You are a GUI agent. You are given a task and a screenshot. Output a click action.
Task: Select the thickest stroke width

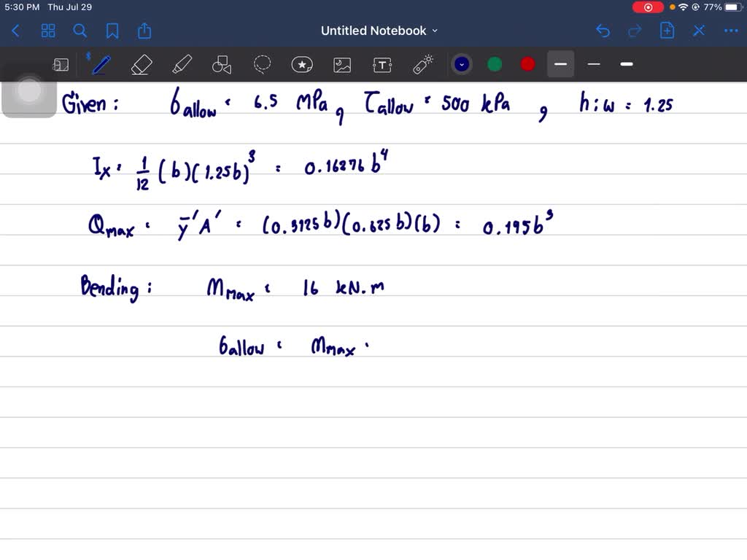point(627,64)
